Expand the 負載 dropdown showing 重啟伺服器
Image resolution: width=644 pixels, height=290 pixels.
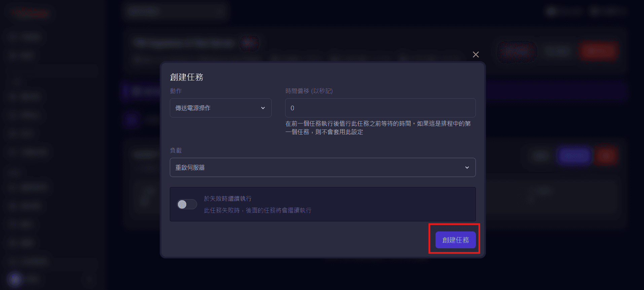coord(323,168)
